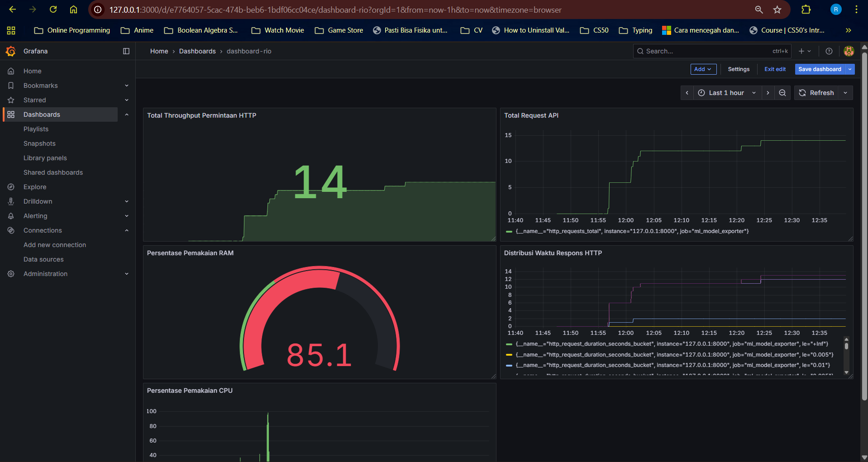
Task: Toggle the sidebar dock menu icon
Action: (x=126, y=51)
